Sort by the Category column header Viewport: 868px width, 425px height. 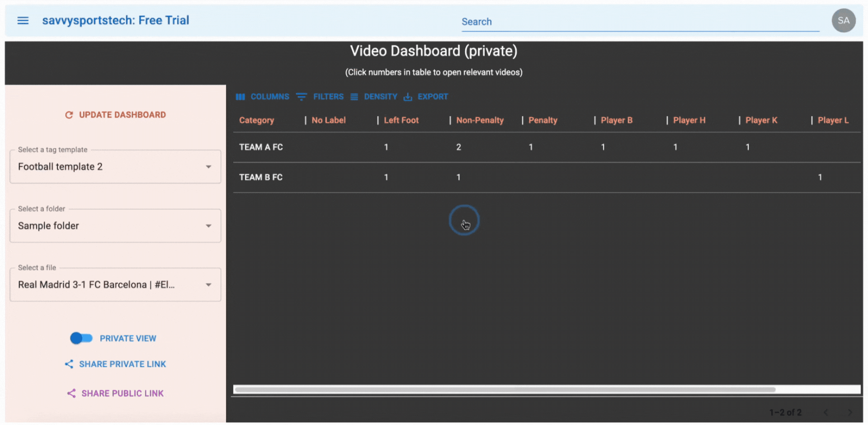(x=256, y=120)
